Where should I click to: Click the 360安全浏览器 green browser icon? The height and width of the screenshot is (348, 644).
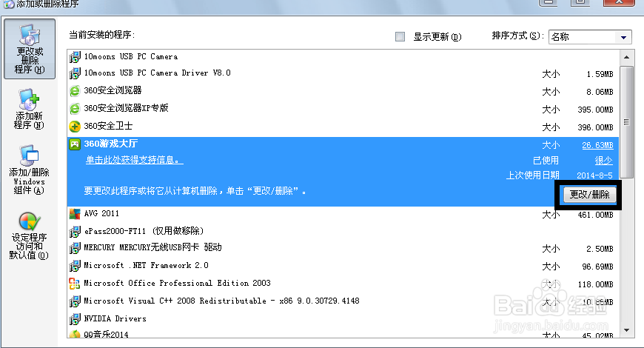75,91
